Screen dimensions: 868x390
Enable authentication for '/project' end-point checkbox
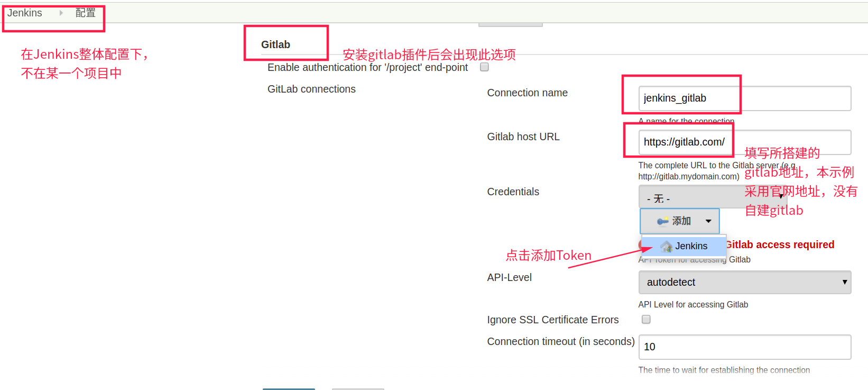click(484, 67)
